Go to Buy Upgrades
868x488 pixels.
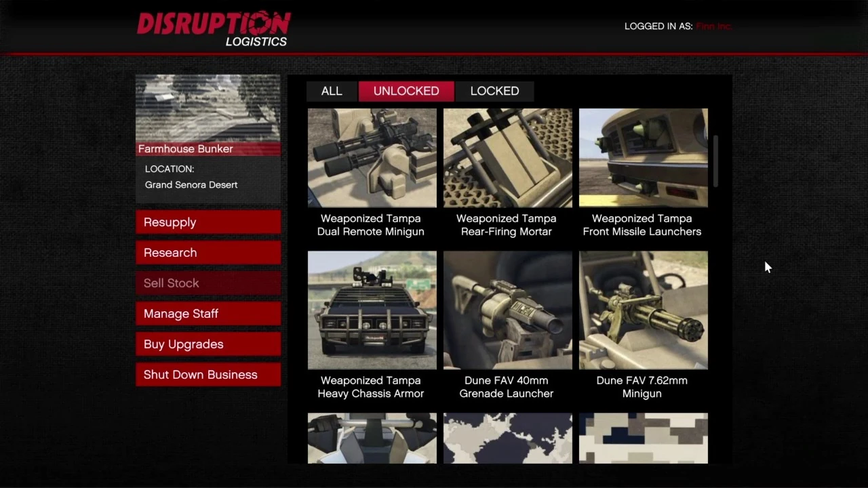click(208, 344)
